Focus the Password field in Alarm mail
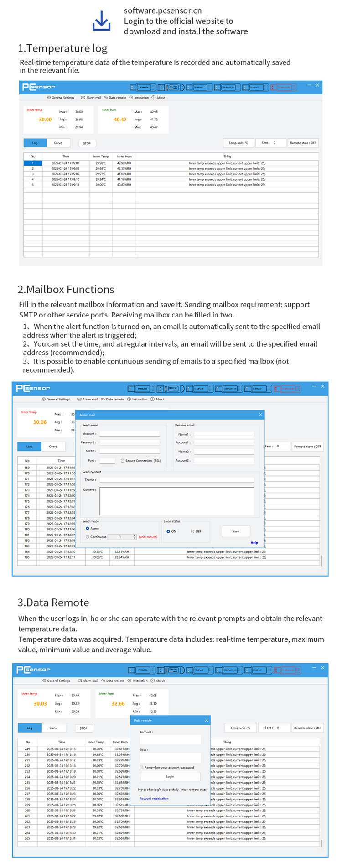Viewport: 342px width, 868px height. point(130,442)
